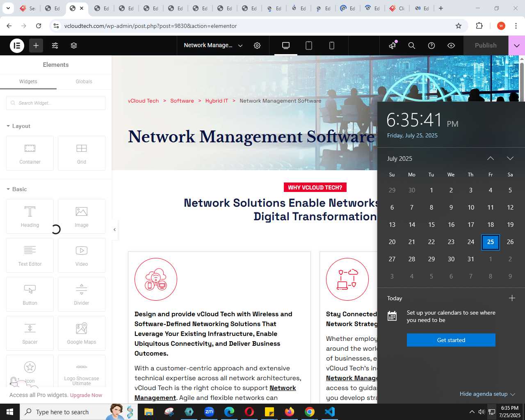Open Zoom from the taskbar
Viewport: 525px width, 420px height.
[x=209, y=412]
